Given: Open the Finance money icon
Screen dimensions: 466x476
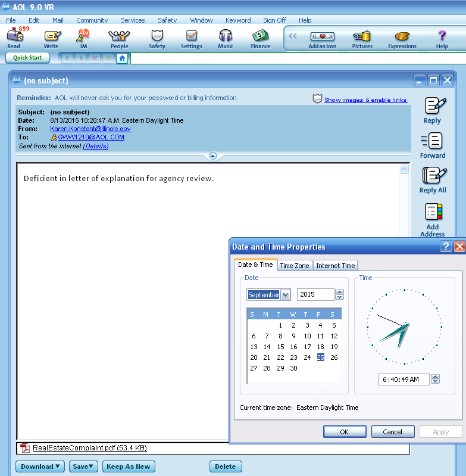Looking at the screenshot, I should pos(261,38).
